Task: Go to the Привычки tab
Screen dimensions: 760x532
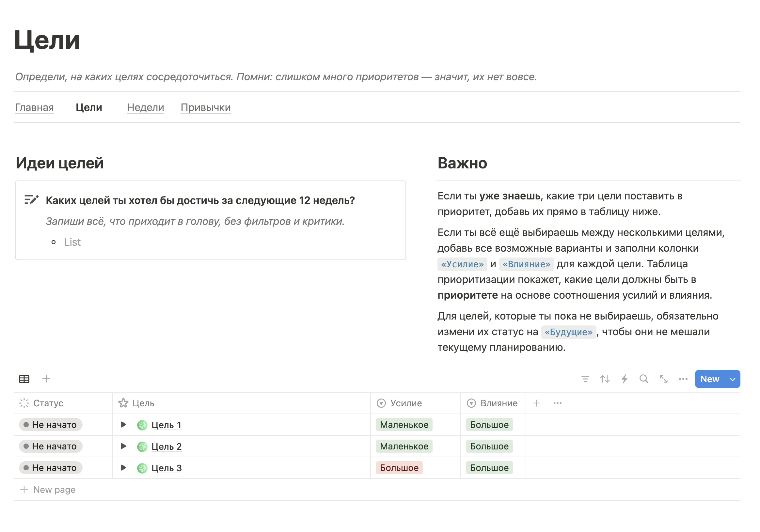Action: [206, 107]
